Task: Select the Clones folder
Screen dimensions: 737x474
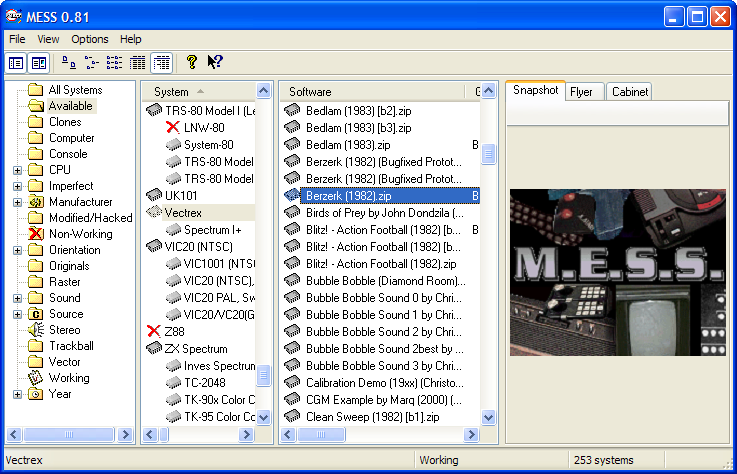Action: tap(65, 122)
